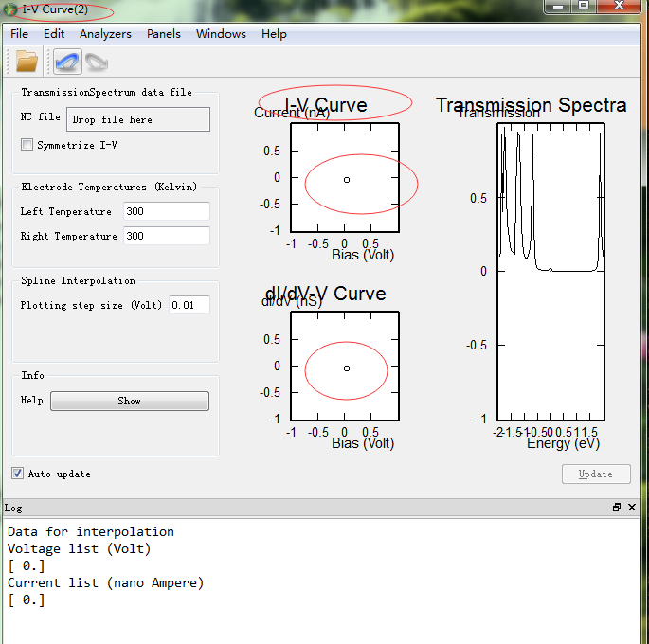
Task: Click "Data for interpolation" log line
Action: [91, 531]
